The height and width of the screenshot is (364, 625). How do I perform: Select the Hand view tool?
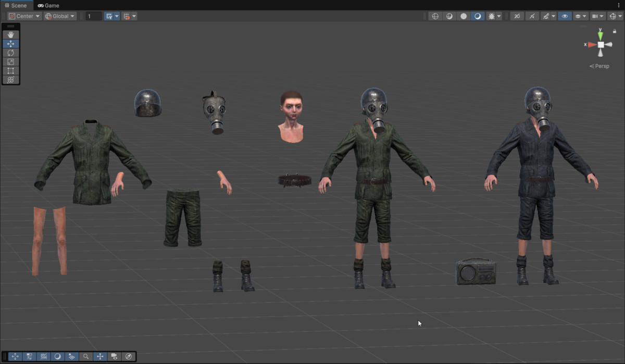[x=10, y=35]
